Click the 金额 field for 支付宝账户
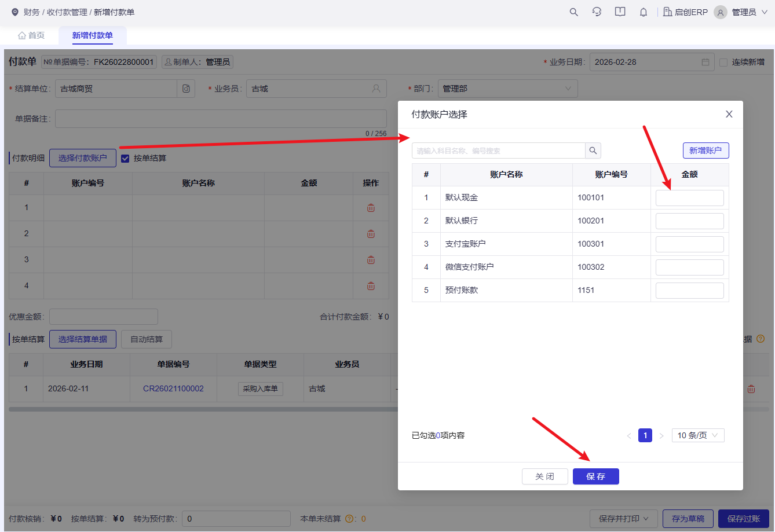This screenshot has width=775, height=532. [x=690, y=244]
